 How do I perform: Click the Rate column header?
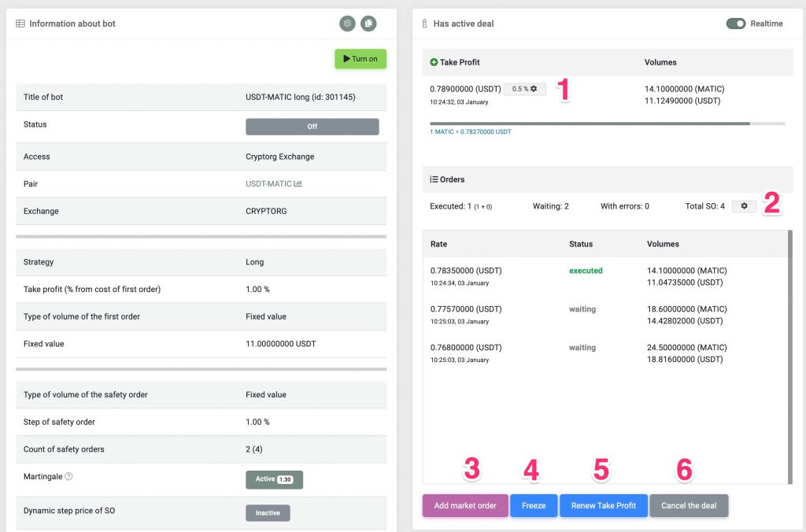[438, 244]
